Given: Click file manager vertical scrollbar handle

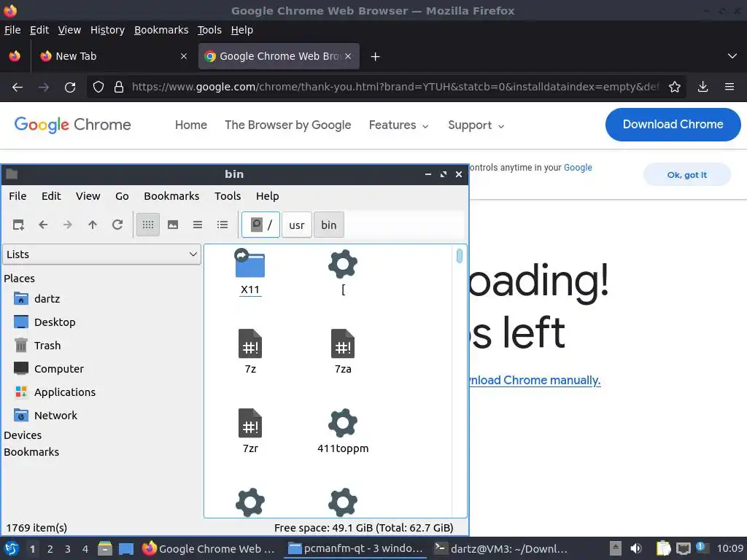Looking at the screenshot, I should [460, 256].
